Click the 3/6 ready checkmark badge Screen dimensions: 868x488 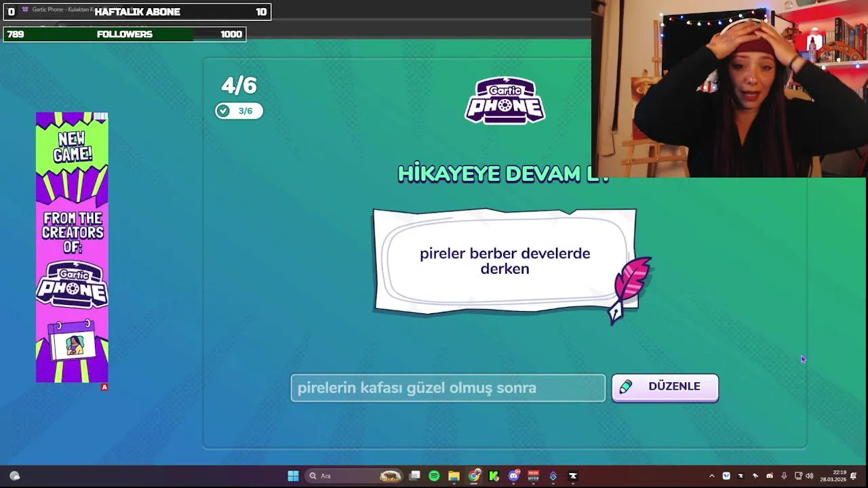(x=239, y=110)
